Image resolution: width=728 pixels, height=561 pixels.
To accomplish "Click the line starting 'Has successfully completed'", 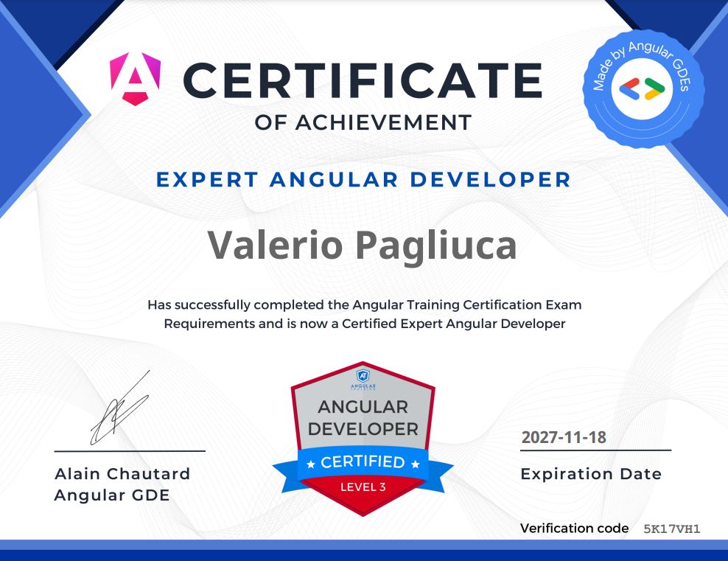I will (365, 305).
